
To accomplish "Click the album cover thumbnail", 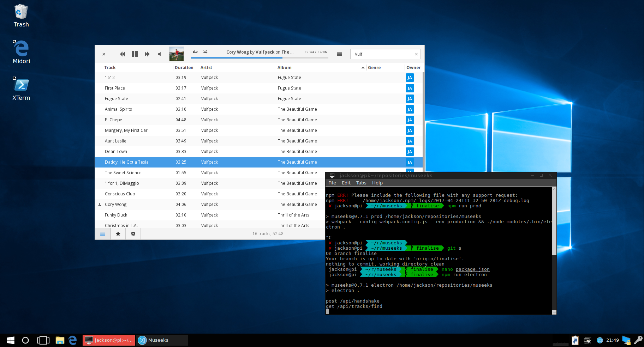I will click(177, 54).
